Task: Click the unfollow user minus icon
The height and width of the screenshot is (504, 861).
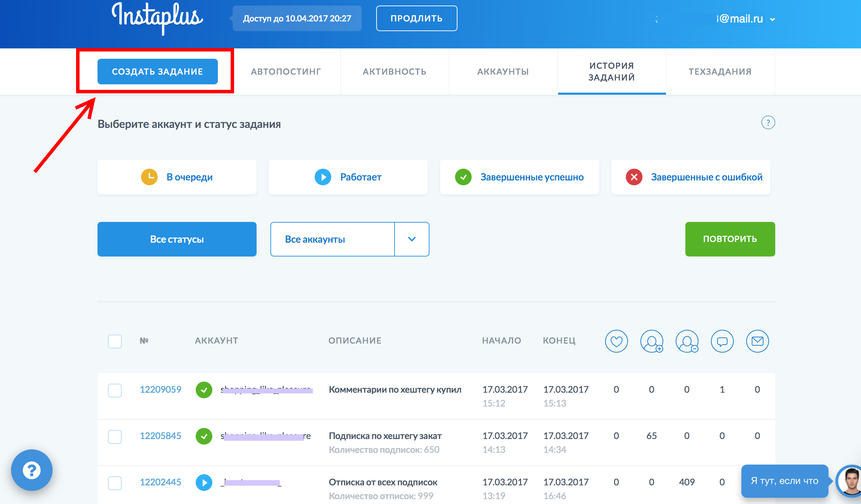Action: (687, 341)
